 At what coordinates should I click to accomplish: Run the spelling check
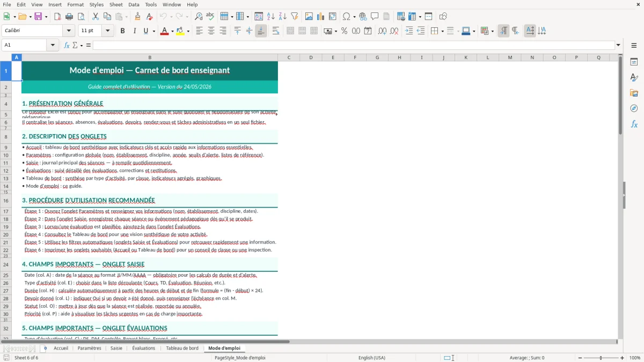tap(210, 17)
